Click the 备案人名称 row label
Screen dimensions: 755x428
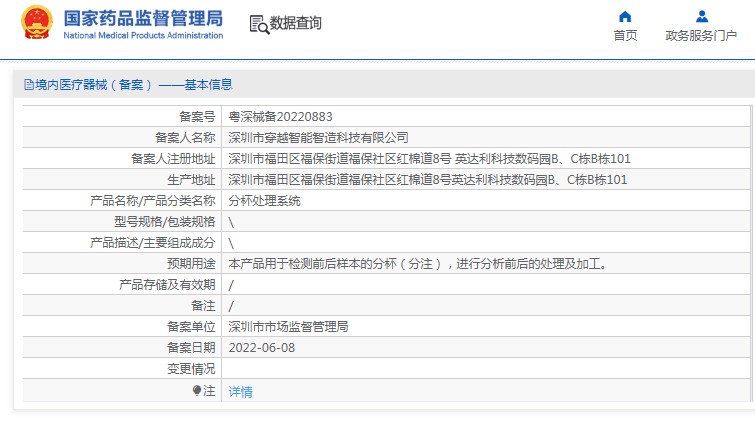(x=185, y=138)
